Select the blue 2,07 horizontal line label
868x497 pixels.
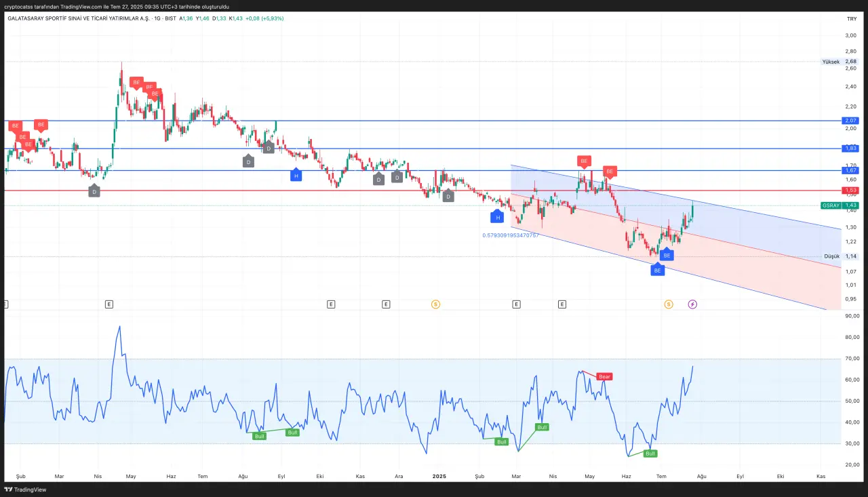pos(850,121)
